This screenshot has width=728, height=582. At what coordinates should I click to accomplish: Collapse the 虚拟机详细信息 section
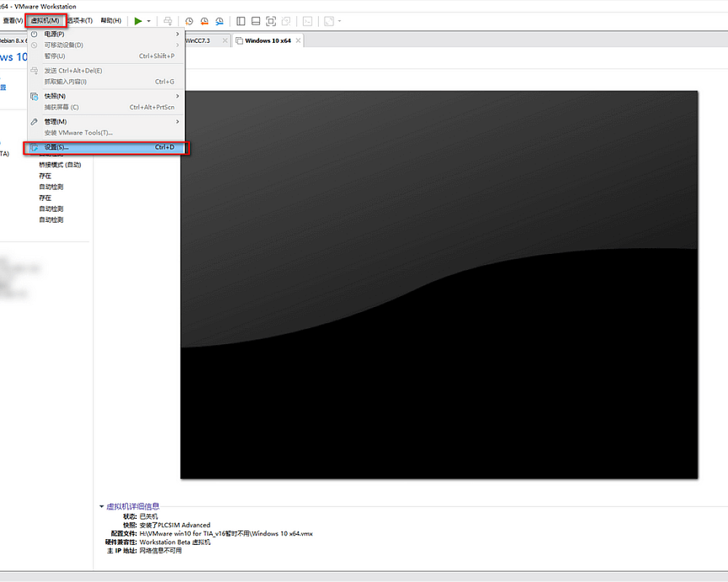point(102,506)
